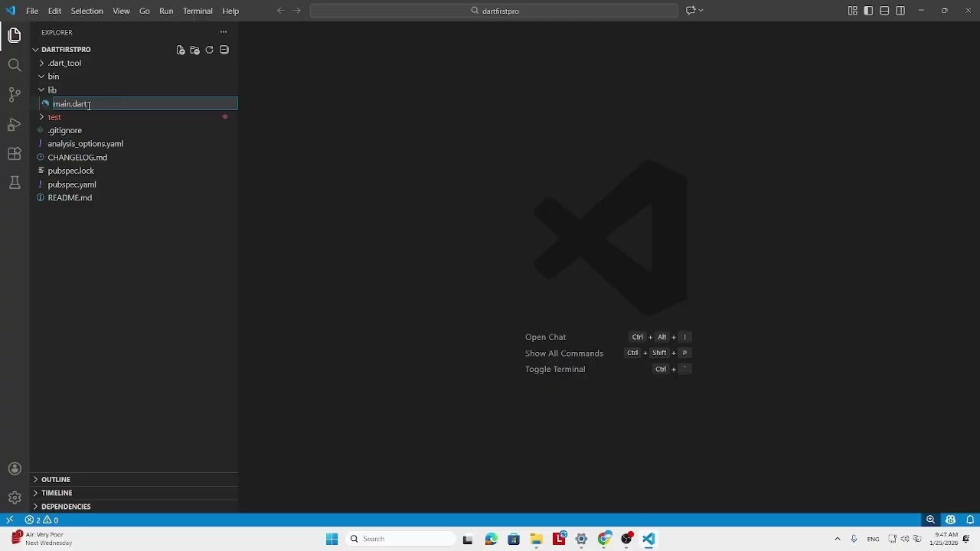This screenshot has width=980, height=551.
Task: Open the Terminal menu
Action: pyautogui.click(x=198, y=11)
